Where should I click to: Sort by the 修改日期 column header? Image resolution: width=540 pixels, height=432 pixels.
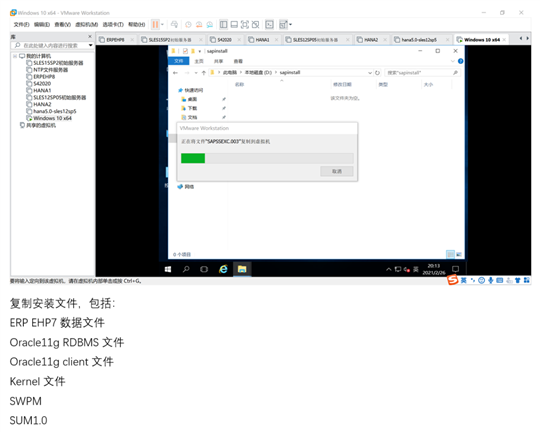click(x=342, y=84)
